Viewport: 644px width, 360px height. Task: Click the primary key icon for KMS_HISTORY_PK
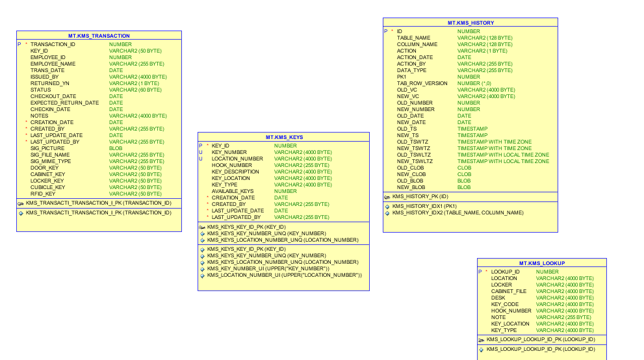click(x=387, y=197)
